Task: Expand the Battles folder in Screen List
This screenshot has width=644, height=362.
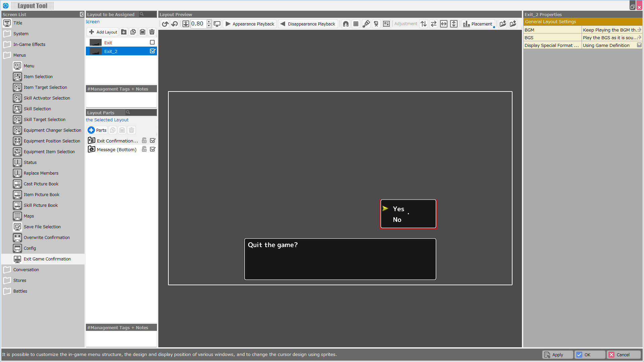Action: pos(20,291)
